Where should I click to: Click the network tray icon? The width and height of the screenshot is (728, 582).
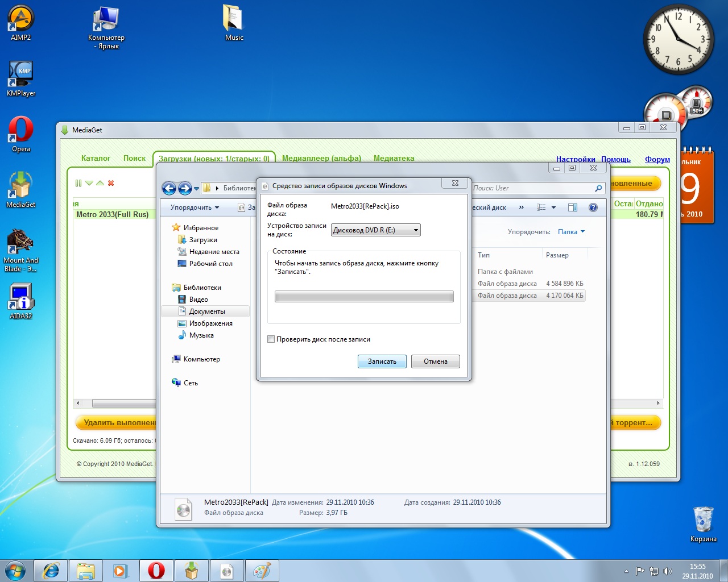[x=654, y=571]
